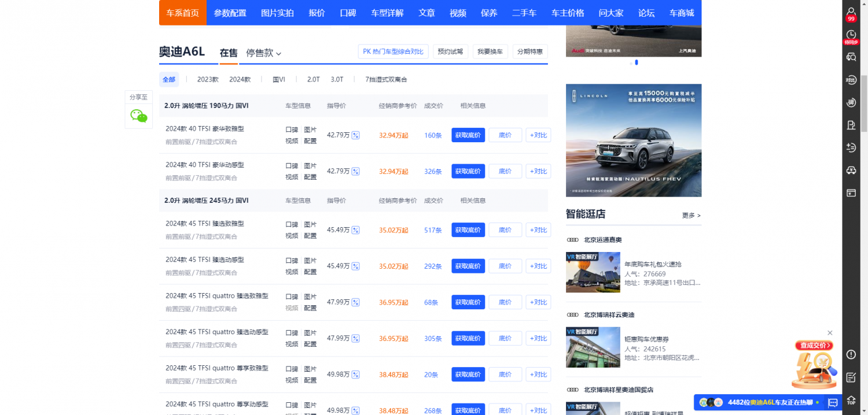Screen dimensions: 868x415
Task: Open 北京博瑞祥云奥迪 VR showroom thumbnail
Action: coord(593,347)
